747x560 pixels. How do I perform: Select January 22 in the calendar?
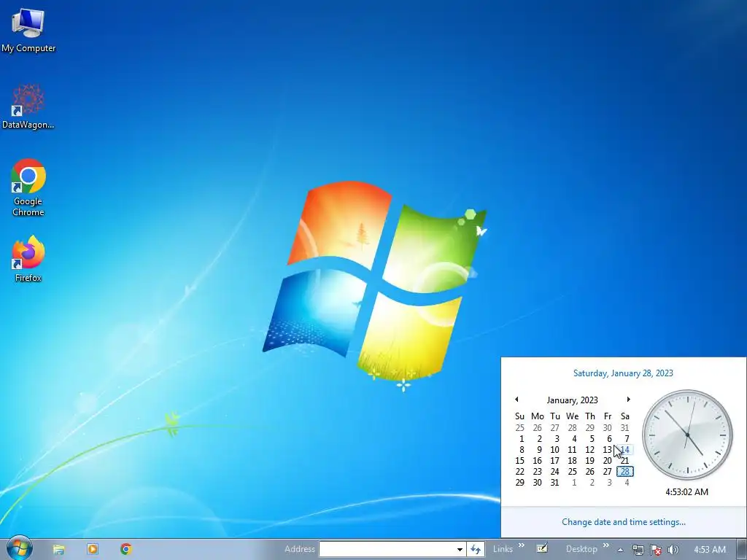(519, 472)
